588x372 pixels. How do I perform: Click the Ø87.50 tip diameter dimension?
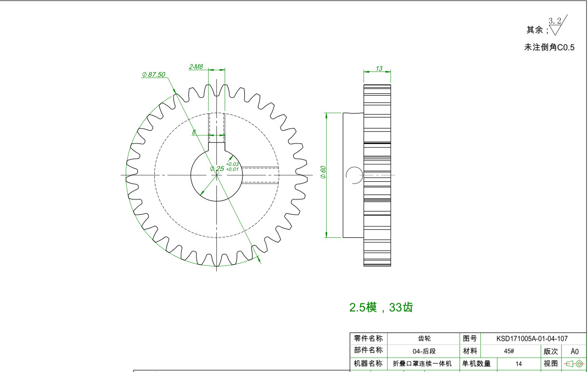[153, 74]
